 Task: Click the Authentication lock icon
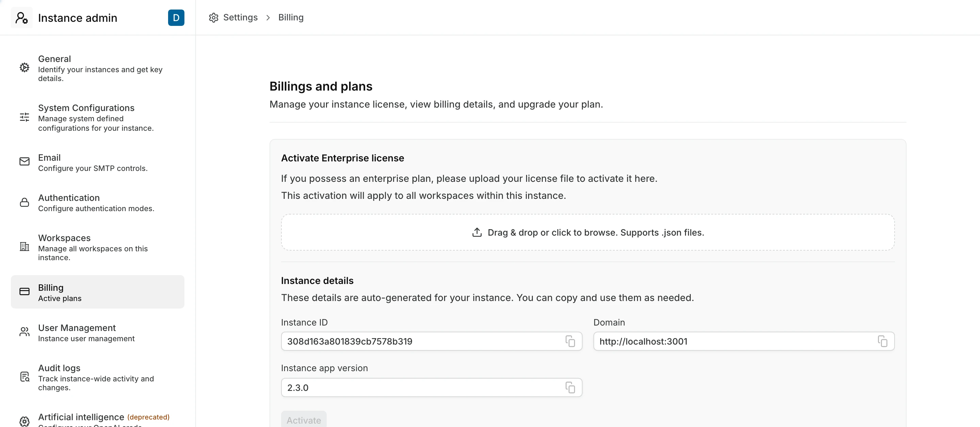coord(24,202)
